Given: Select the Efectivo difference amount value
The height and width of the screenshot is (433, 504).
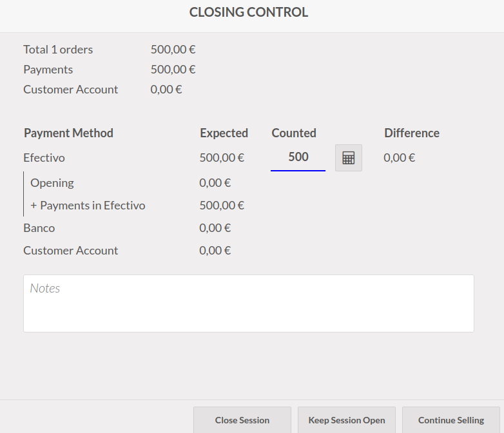Looking at the screenshot, I should (399, 158).
